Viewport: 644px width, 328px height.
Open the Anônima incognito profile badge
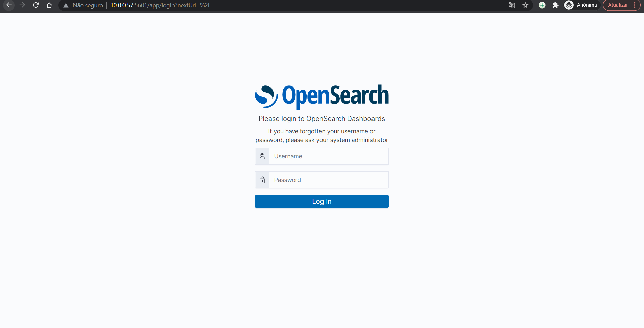click(x=582, y=5)
